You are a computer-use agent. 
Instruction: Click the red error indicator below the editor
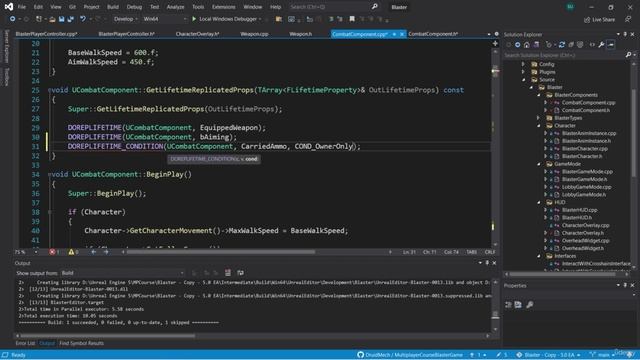(x=53, y=252)
